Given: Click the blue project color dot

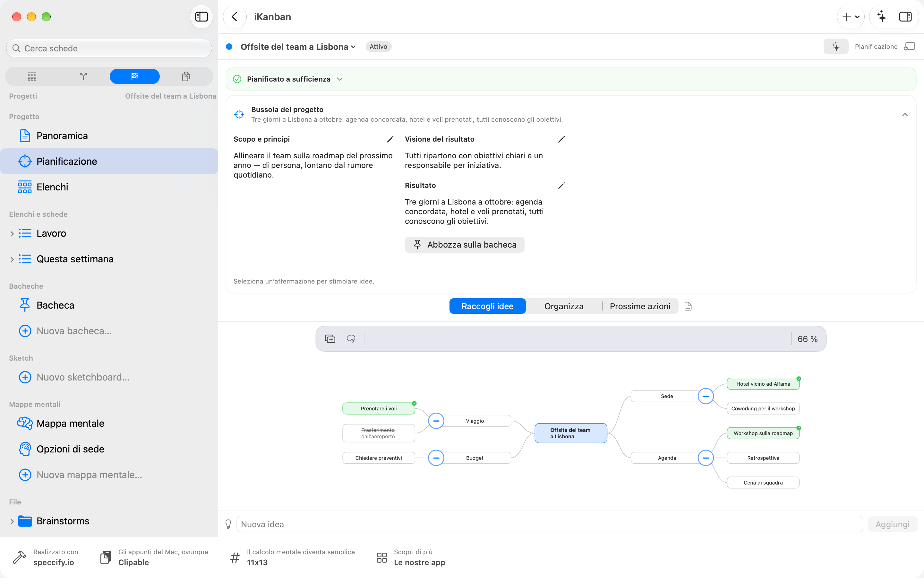Looking at the screenshot, I should point(229,47).
